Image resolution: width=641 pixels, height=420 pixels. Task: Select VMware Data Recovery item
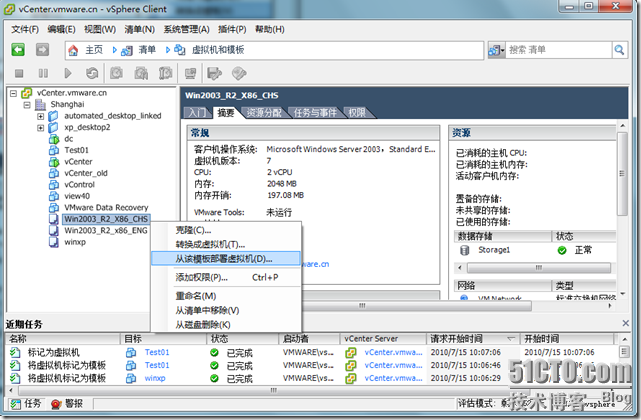click(x=106, y=208)
